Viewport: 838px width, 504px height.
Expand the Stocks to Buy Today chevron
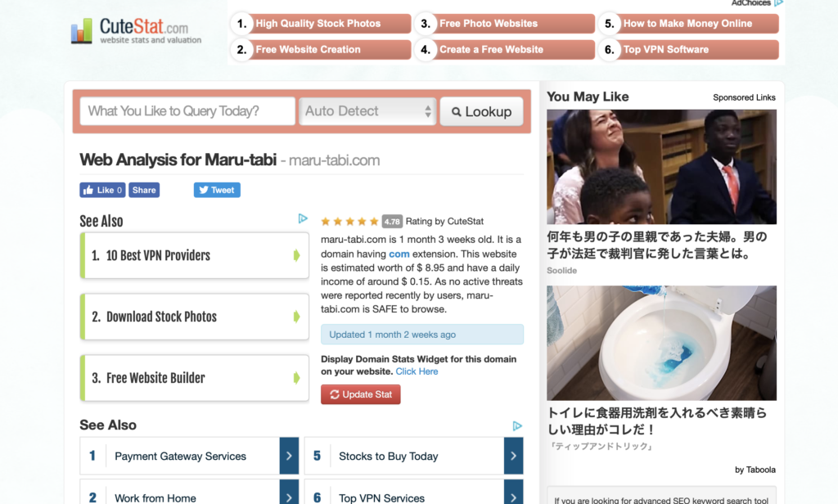pyautogui.click(x=513, y=456)
